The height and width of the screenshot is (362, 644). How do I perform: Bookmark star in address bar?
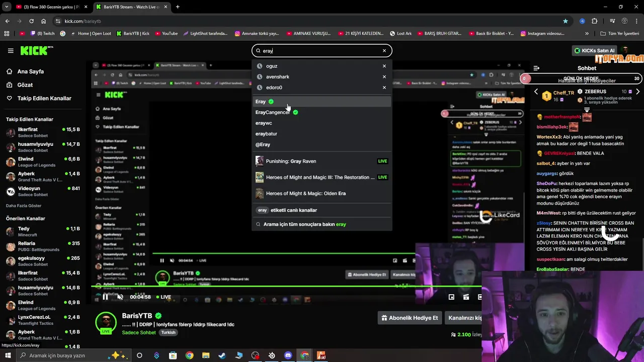[566, 21]
